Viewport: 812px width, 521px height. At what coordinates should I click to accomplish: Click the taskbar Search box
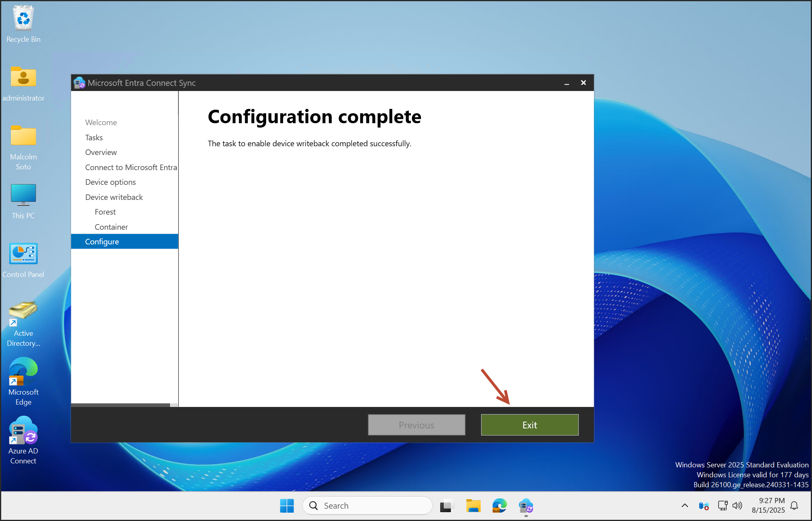pos(367,506)
